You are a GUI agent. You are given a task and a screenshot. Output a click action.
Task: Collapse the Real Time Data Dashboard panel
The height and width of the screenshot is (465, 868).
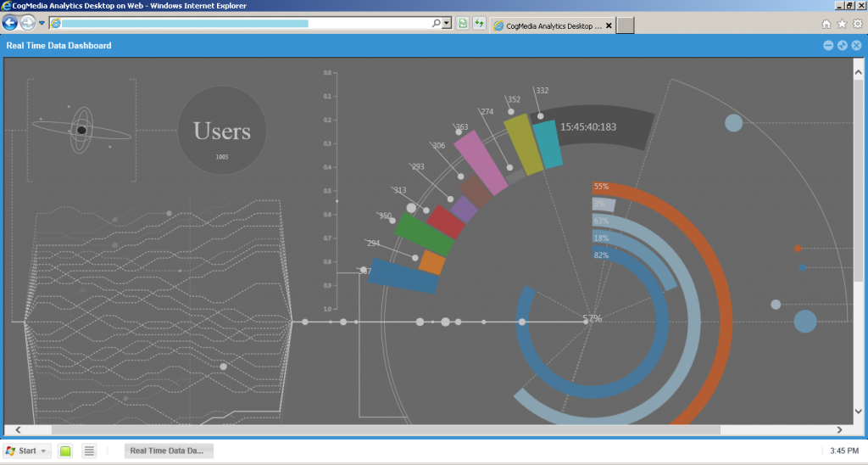click(828, 46)
